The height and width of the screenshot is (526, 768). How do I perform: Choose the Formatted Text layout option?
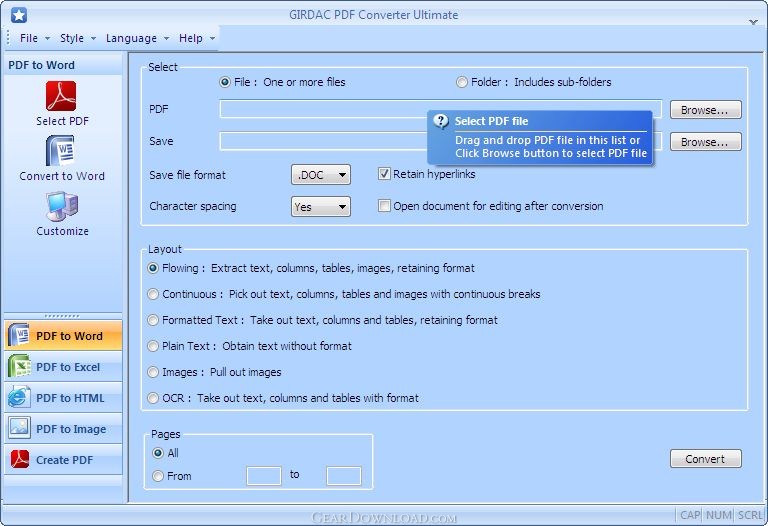coord(153,320)
